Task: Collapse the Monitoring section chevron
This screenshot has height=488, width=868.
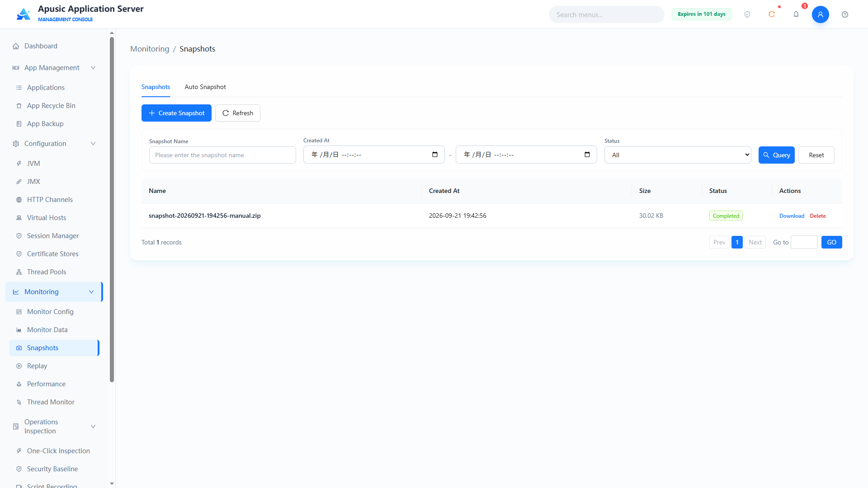Action: (x=91, y=292)
